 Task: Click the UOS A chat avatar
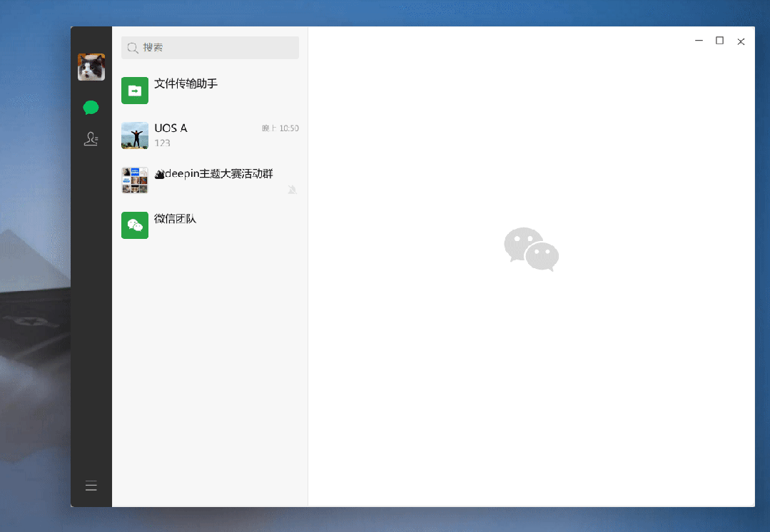[135, 135]
